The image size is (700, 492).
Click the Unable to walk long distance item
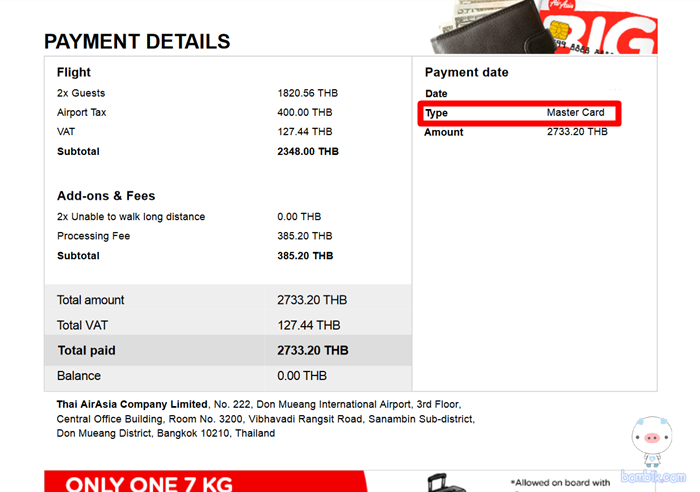point(131,217)
